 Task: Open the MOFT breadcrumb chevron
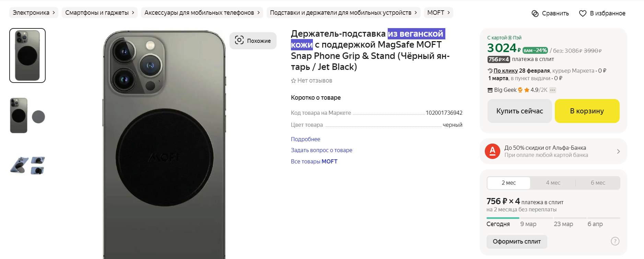coord(448,13)
